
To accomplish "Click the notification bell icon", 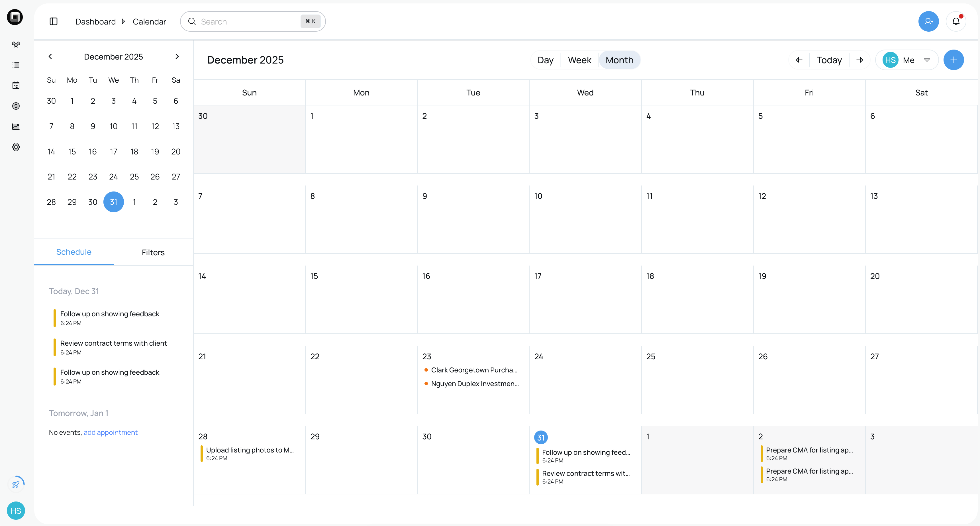I will coord(956,21).
